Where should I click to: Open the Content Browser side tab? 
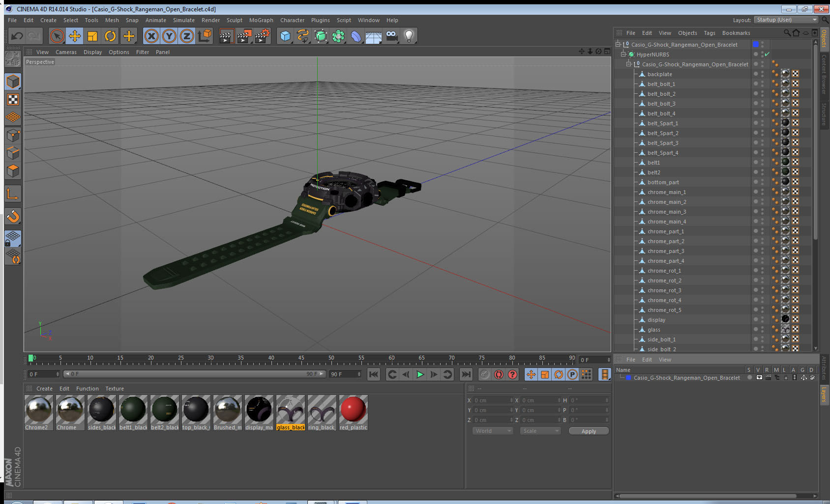point(824,74)
